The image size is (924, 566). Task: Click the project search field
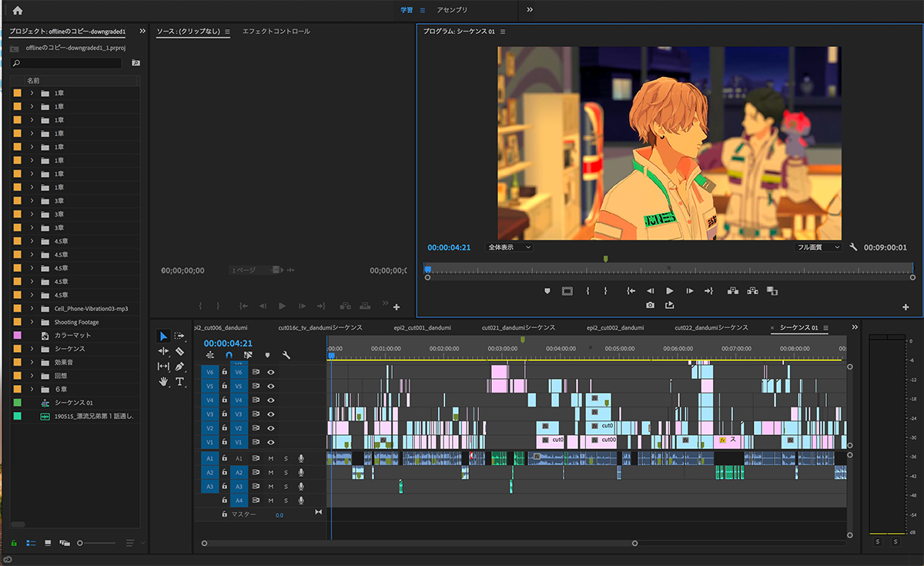click(65, 63)
